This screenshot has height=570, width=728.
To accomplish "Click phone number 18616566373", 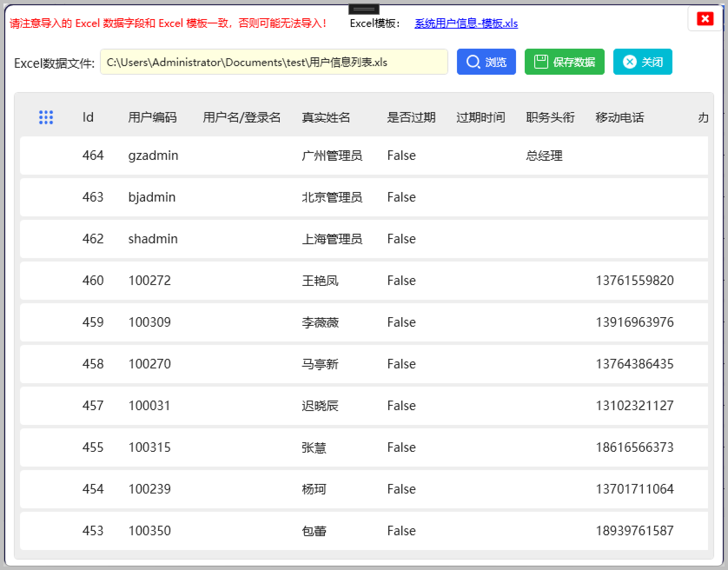I will pos(635,447).
